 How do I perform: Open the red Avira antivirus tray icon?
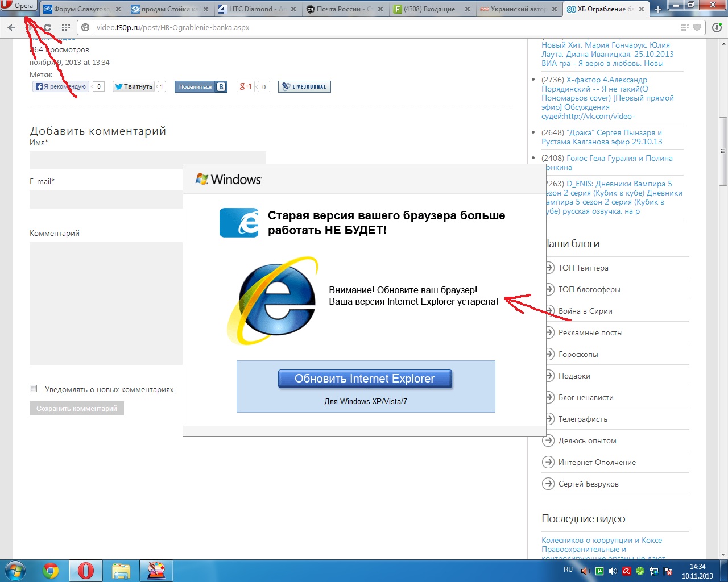point(627,571)
